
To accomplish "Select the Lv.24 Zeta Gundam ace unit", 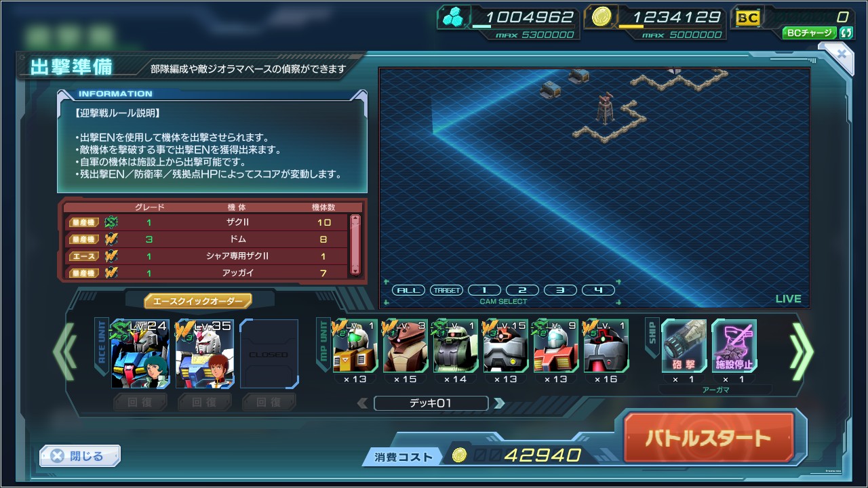I will 140,354.
